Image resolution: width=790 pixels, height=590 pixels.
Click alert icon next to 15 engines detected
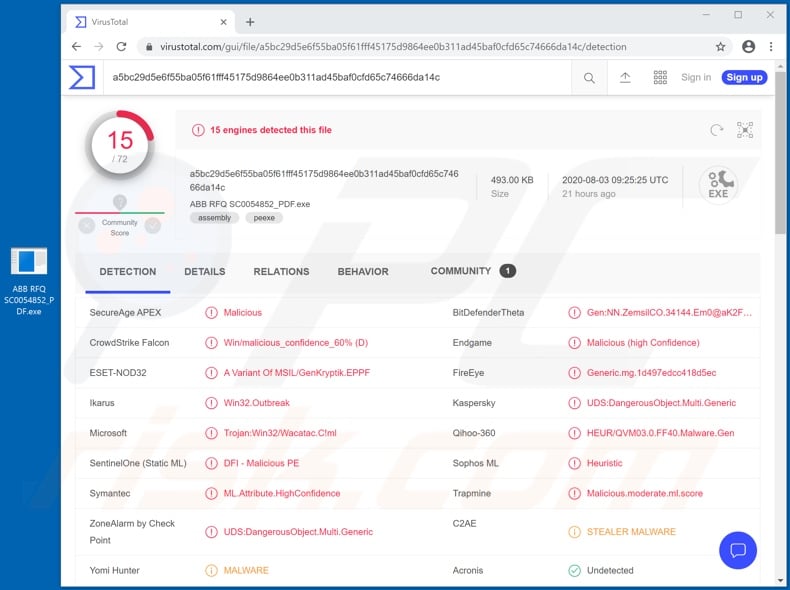click(198, 130)
